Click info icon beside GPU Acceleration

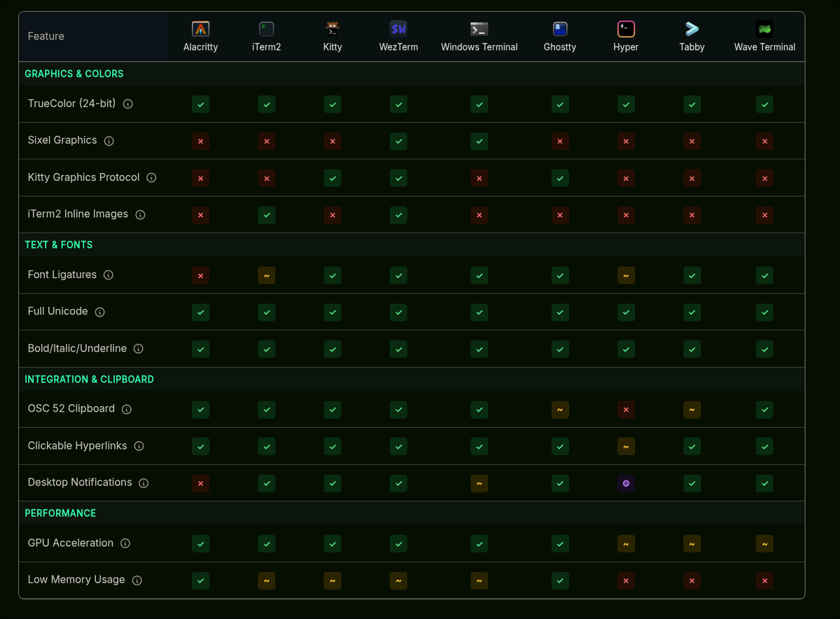click(125, 543)
